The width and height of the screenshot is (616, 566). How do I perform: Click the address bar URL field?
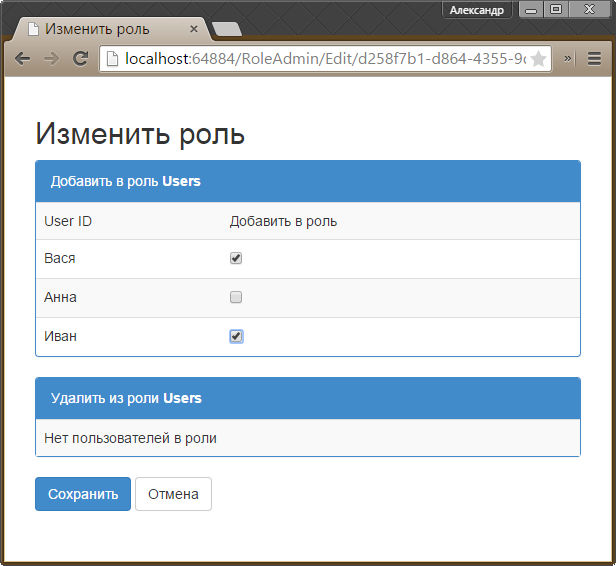point(325,59)
